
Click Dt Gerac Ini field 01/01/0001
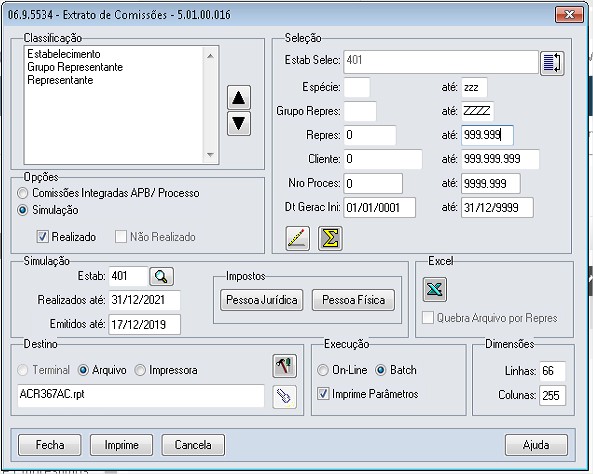(380, 207)
